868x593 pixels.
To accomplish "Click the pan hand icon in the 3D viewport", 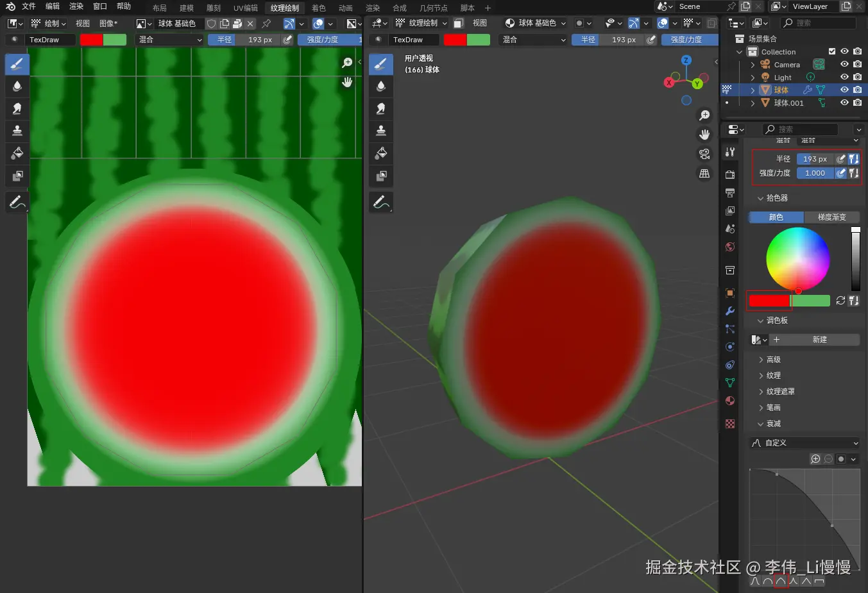I will [704, 135].
